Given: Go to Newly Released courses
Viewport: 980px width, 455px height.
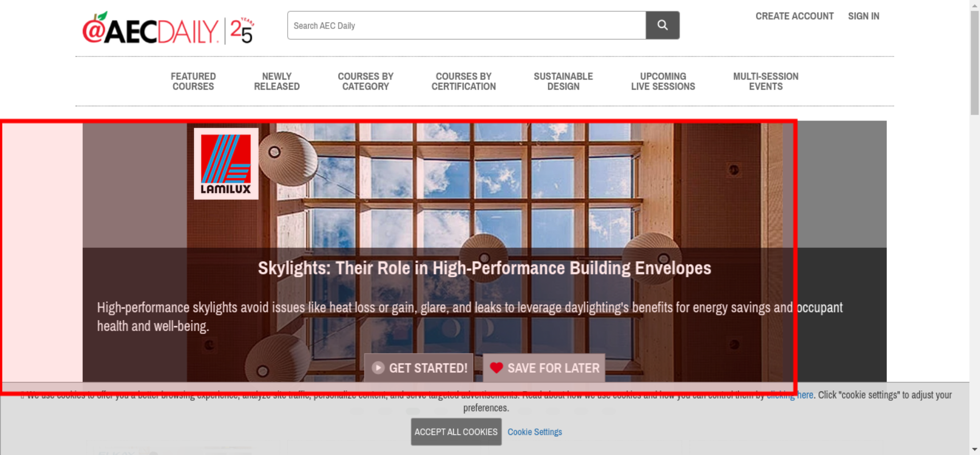Looking at the screenshot, I should 277,81.
